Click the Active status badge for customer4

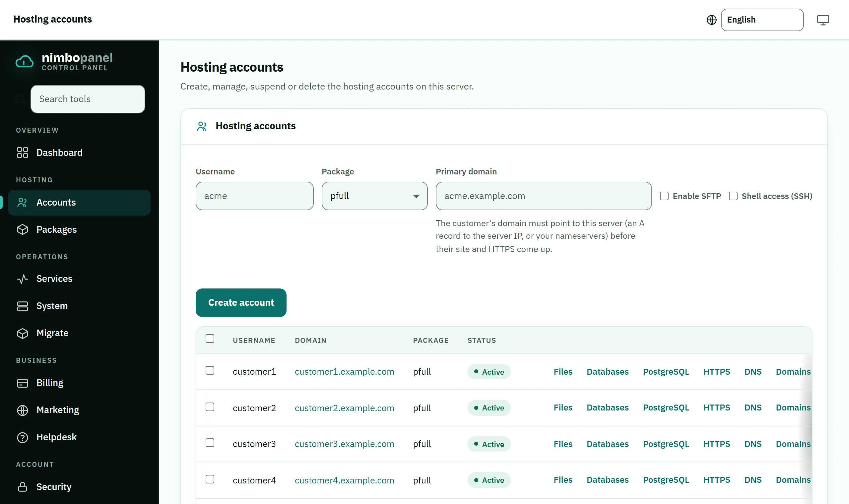coord(489,480)
